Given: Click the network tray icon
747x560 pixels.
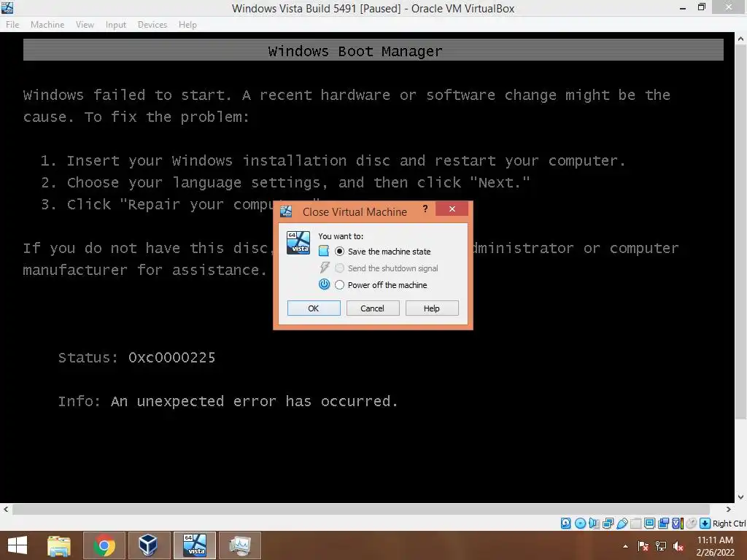Looking at the screenshot, I should [661, 546].
